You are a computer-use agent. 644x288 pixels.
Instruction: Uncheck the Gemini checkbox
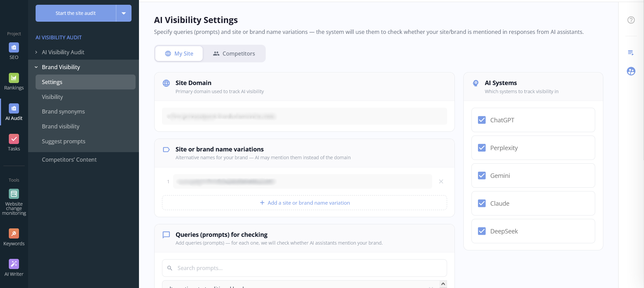[x=482, y=176]
